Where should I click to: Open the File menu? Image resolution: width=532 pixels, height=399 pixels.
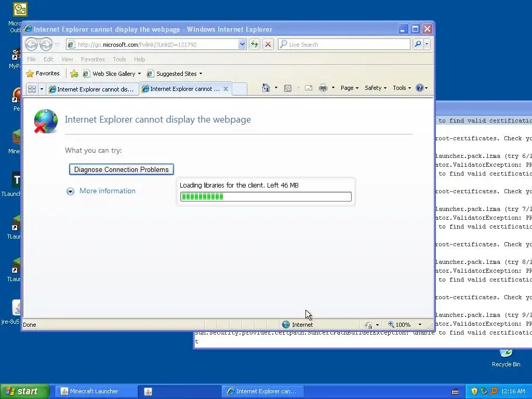[31, 59]
